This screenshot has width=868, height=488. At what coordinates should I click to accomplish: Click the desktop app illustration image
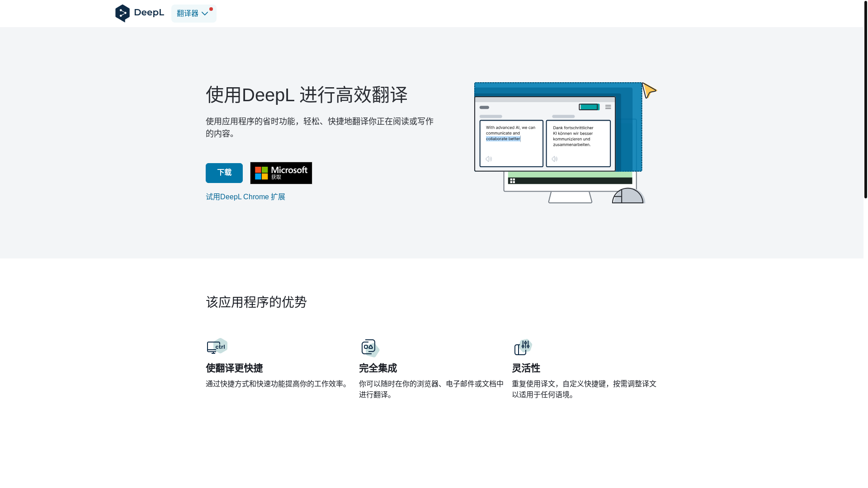point(565,143)
